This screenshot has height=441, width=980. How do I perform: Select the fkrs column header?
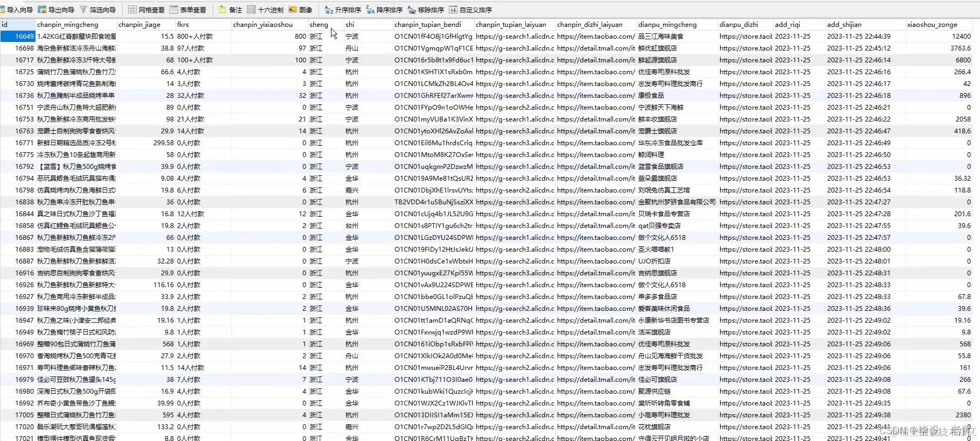click(203, 24)
